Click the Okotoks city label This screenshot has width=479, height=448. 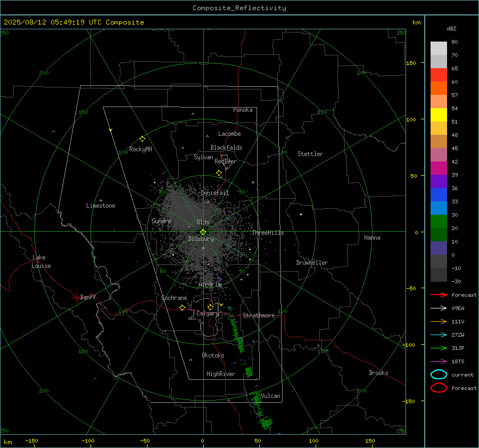[x=213, y=355]
